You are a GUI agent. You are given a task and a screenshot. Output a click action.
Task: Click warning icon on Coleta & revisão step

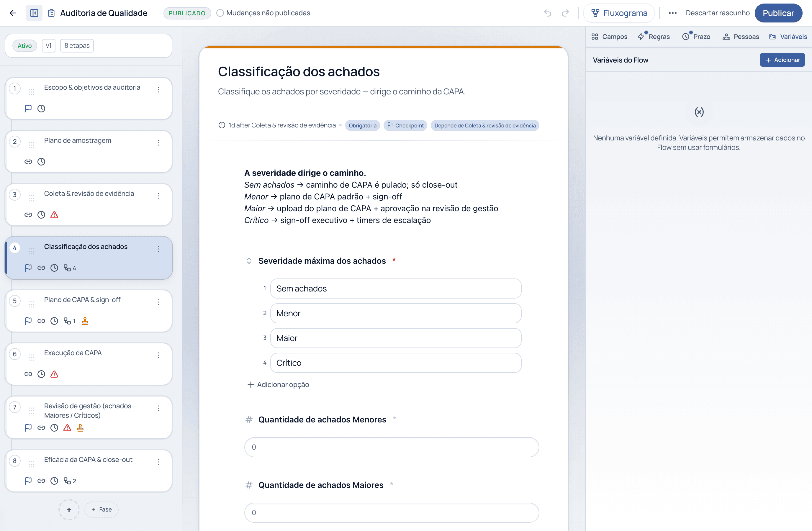pyautogui.click(x=54, y=215)
